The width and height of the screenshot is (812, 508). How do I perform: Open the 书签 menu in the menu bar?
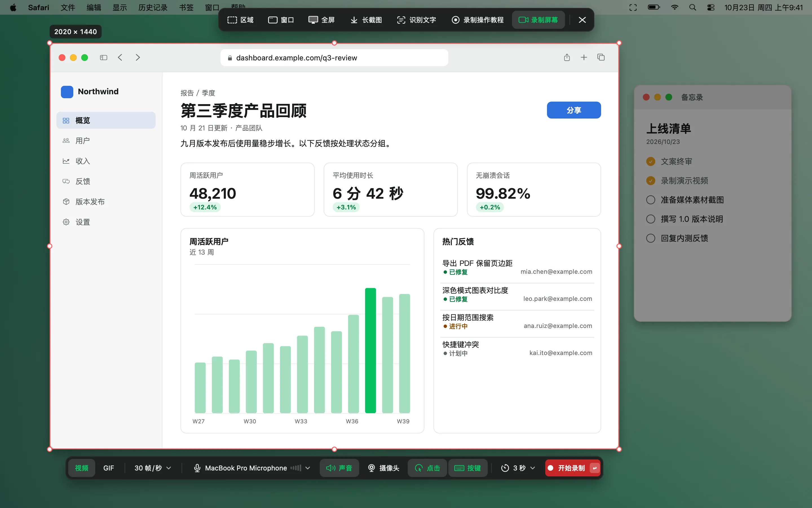[x=186, y=7]
